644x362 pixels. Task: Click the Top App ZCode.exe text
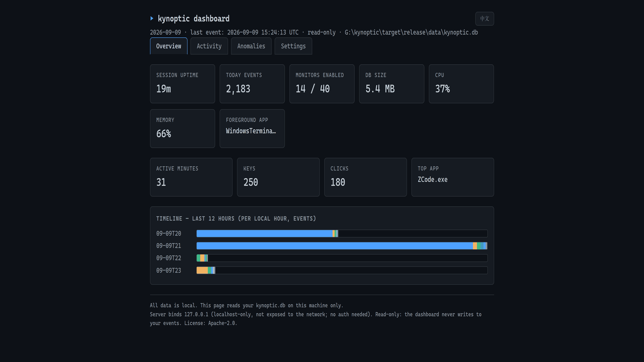[x=432, y=179]
